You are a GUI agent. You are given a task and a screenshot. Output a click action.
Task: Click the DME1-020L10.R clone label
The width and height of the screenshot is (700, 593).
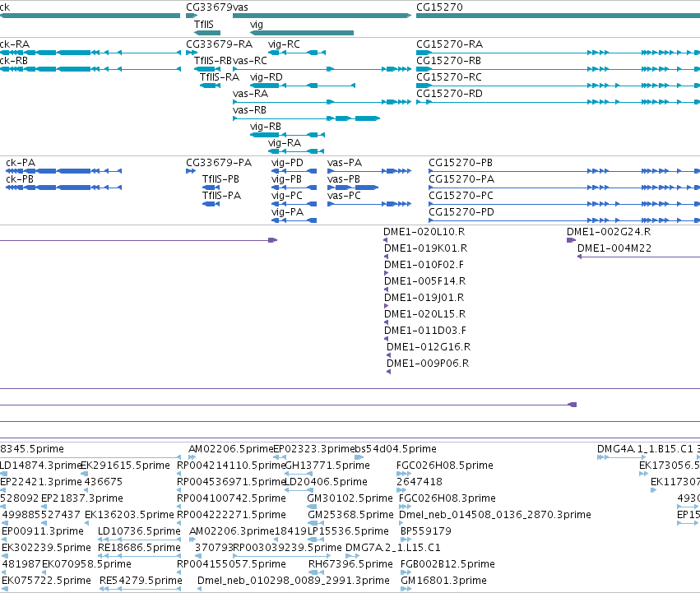[424, 232]
